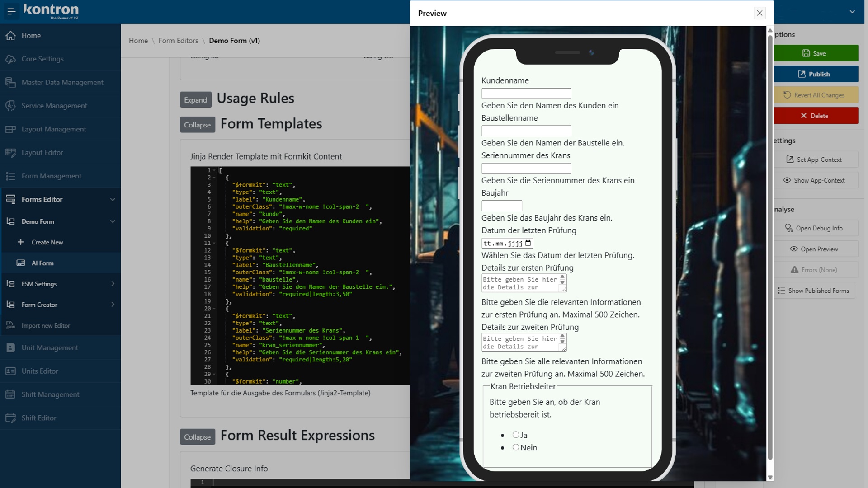Collapse the Form Templates section

click(x=197, y=125)
